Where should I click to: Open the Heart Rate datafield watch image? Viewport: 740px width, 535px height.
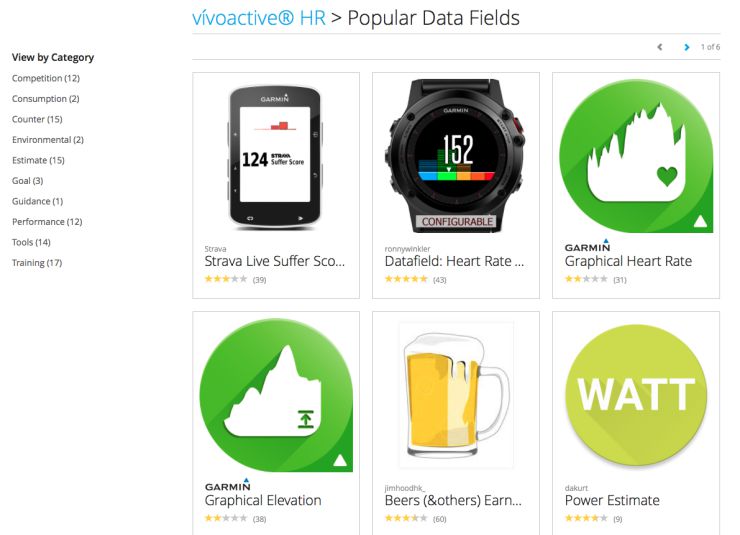pos(456,156)
